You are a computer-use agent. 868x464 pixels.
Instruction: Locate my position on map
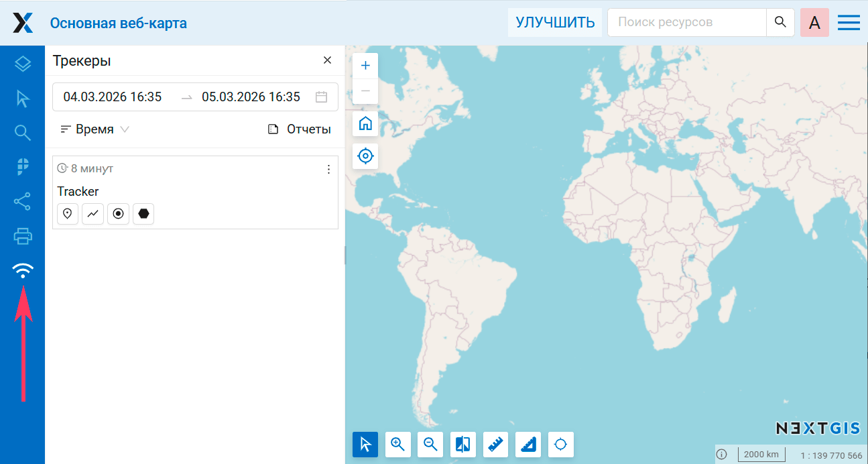[365, 156]
